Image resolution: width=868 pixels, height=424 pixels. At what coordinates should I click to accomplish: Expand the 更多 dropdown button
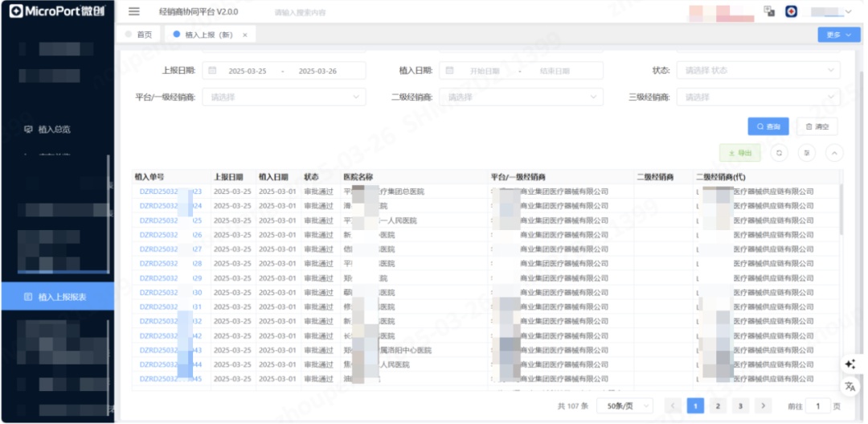(x=838, y=35)
